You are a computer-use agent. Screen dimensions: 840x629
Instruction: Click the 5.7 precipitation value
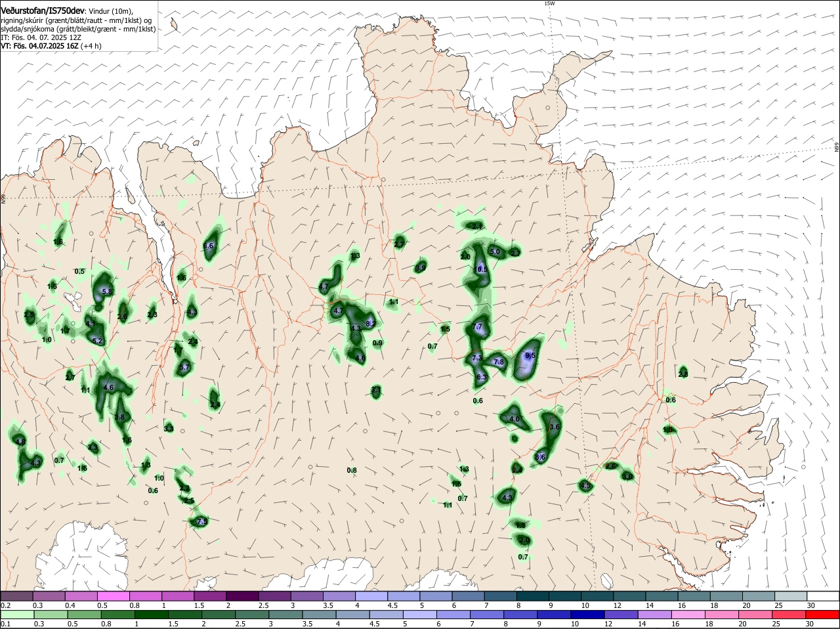[x=184, y=368]
